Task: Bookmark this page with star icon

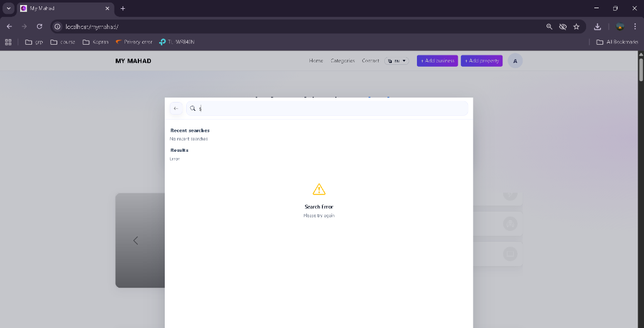Action: [x=576, y=26]
